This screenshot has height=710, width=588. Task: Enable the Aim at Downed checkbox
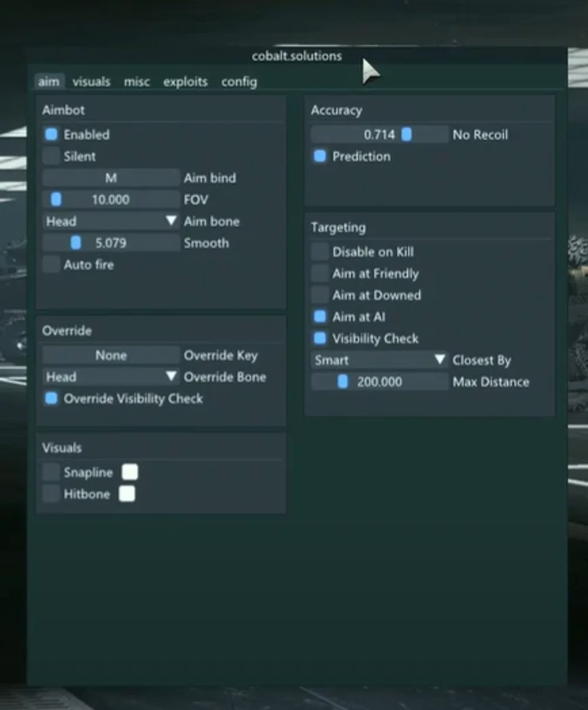click(320, 295)
